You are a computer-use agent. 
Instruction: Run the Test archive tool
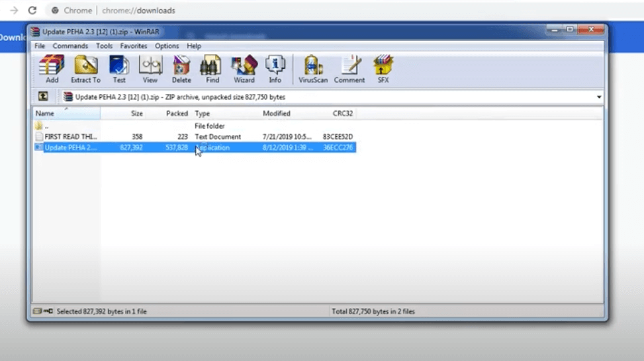click(x=119, y=69)
